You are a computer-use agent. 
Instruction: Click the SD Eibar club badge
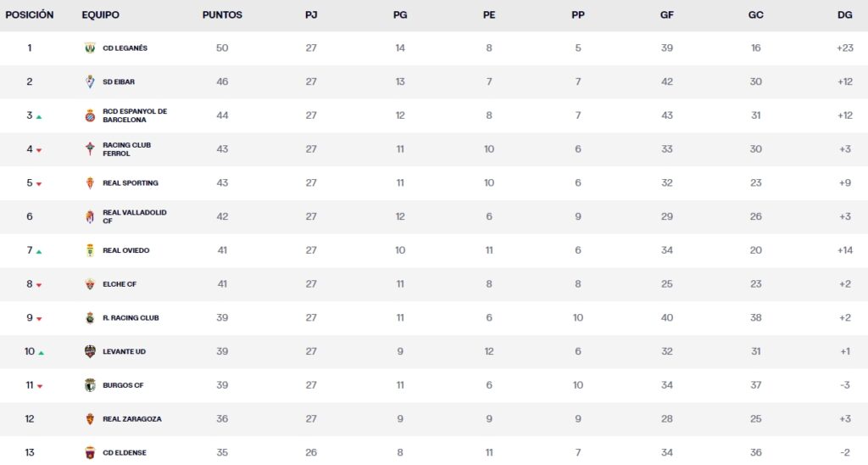coord(91,82)
